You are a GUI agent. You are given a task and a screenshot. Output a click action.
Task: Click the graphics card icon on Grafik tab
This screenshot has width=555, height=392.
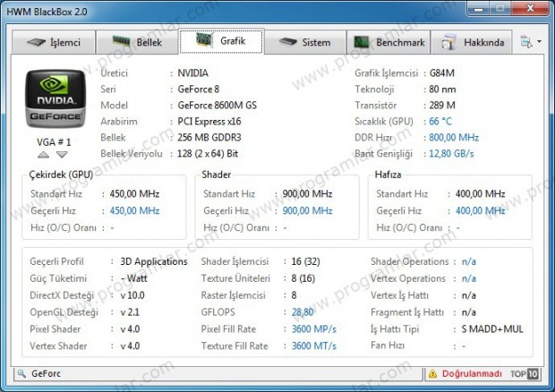point(205,39)
